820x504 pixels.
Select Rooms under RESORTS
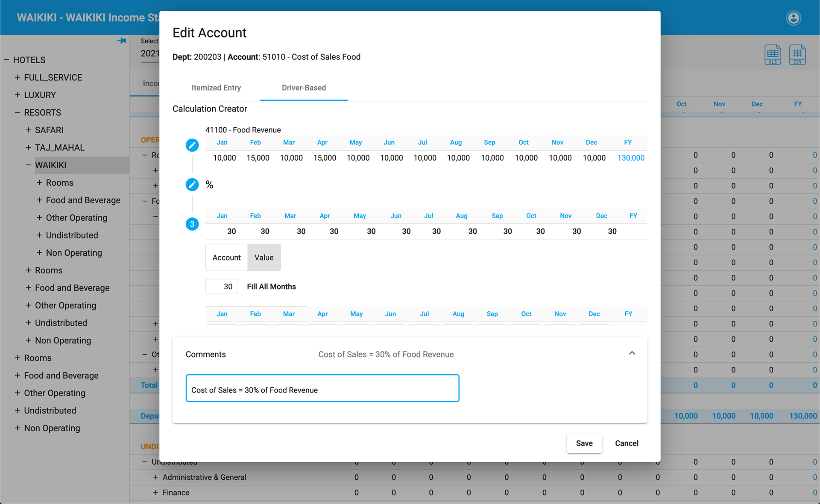tap(49, 270)
